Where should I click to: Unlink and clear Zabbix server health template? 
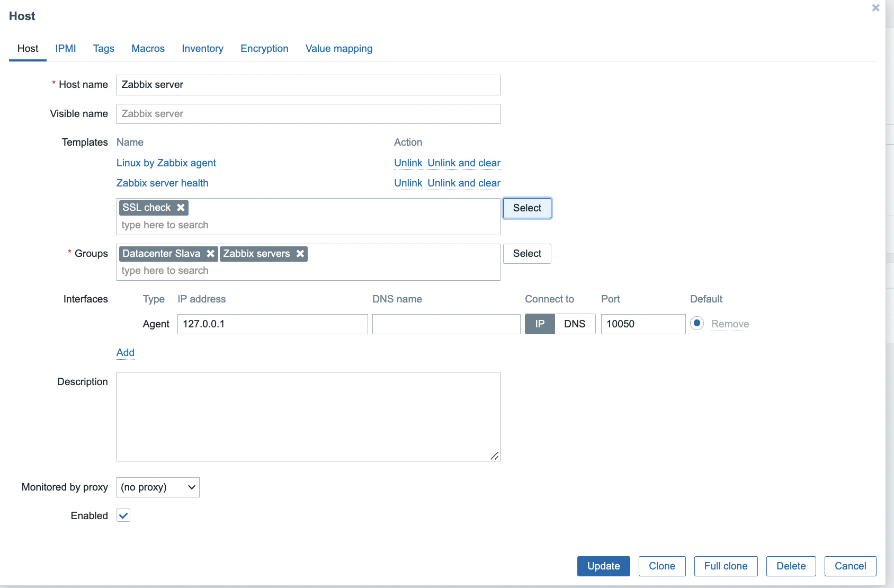464,183
